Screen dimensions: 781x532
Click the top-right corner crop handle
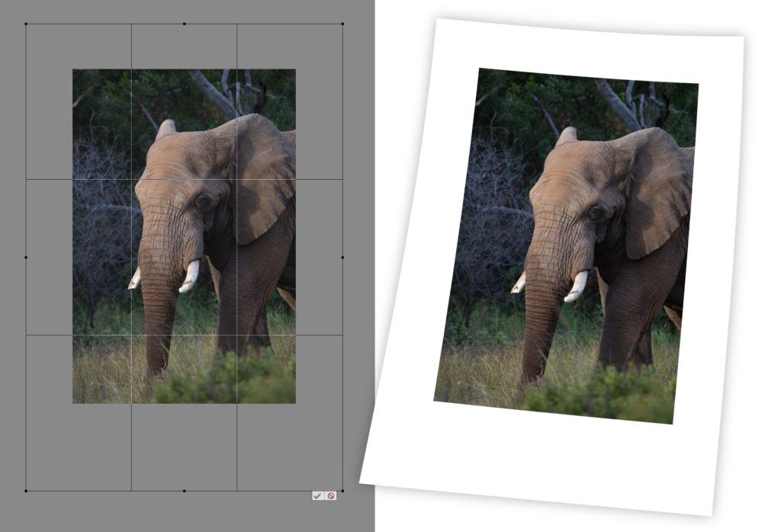342,24
